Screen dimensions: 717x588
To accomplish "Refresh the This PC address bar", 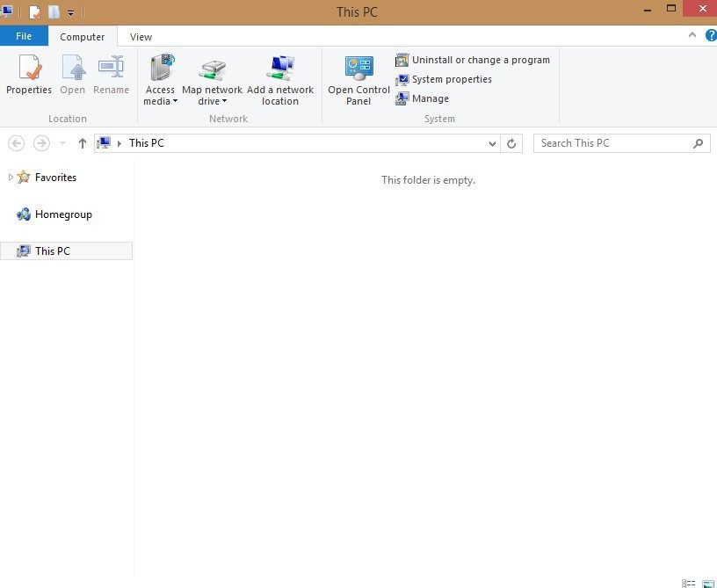I will pos(512,143).
